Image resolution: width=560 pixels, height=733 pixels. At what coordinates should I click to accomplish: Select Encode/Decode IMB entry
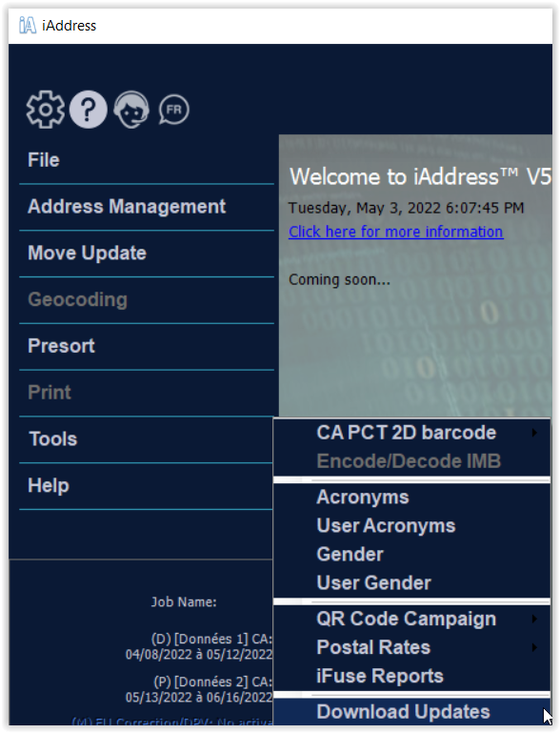412,461
